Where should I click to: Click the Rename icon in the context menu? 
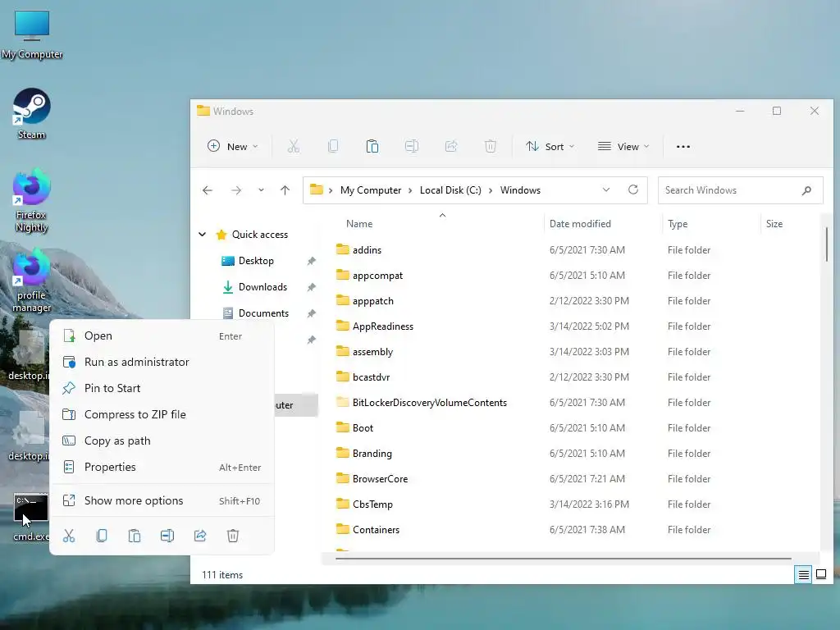(x=167, y=536)
